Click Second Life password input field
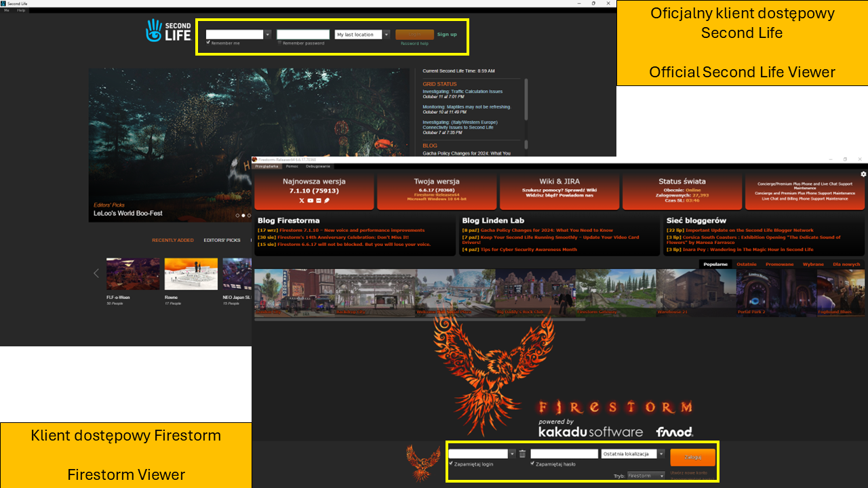 [303, 35]
